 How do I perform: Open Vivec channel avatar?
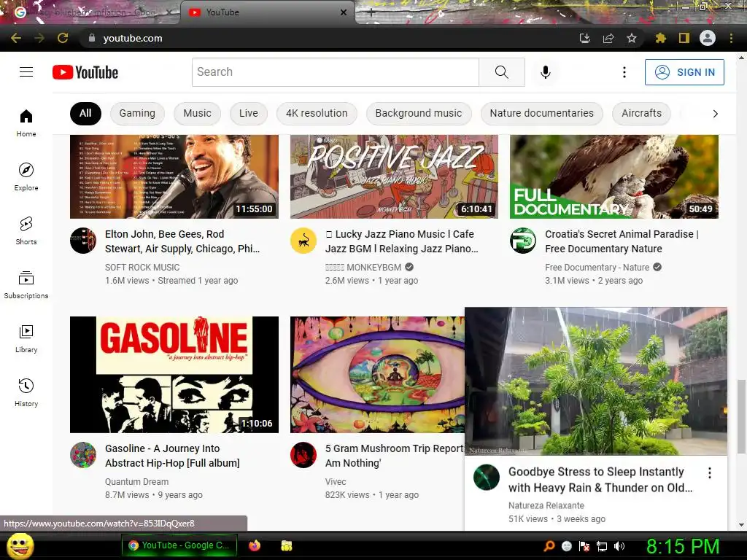tap(303, 455)
